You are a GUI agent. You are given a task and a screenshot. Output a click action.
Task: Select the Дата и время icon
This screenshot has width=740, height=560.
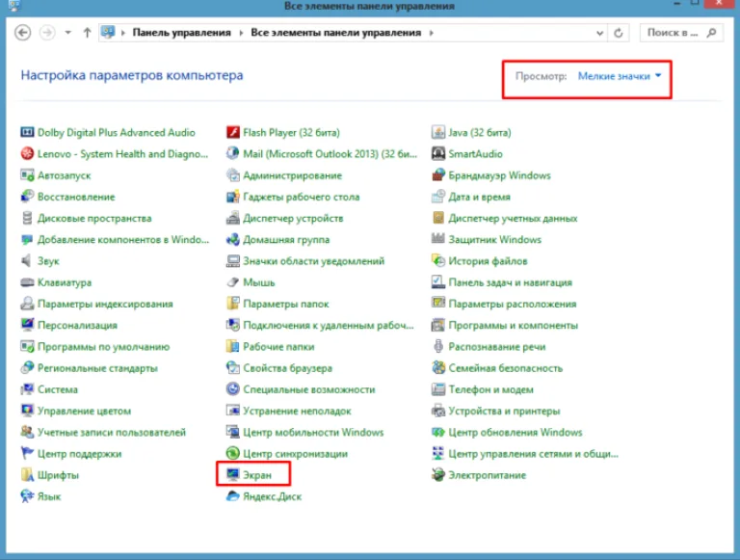(438, 197)
